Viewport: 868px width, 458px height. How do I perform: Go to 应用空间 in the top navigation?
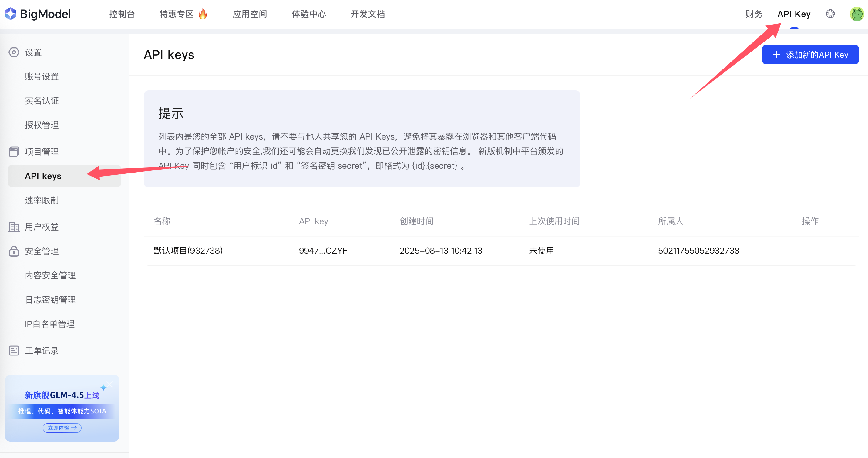(250, 14)
